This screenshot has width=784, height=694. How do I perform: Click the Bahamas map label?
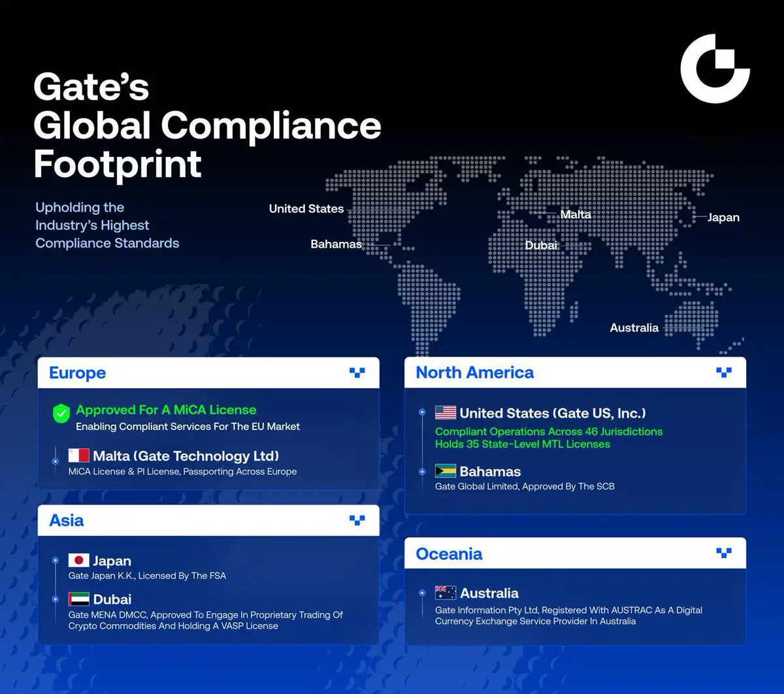(x=336, y=244)
